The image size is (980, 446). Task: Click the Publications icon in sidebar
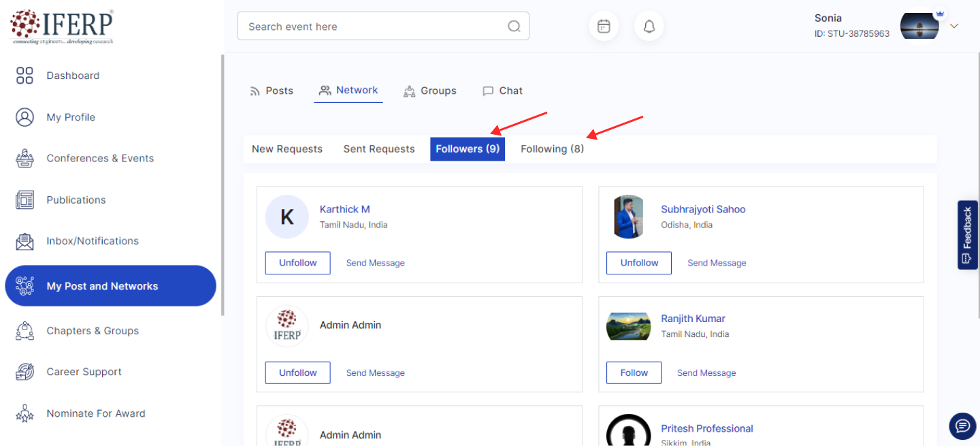tap(24, 200)
